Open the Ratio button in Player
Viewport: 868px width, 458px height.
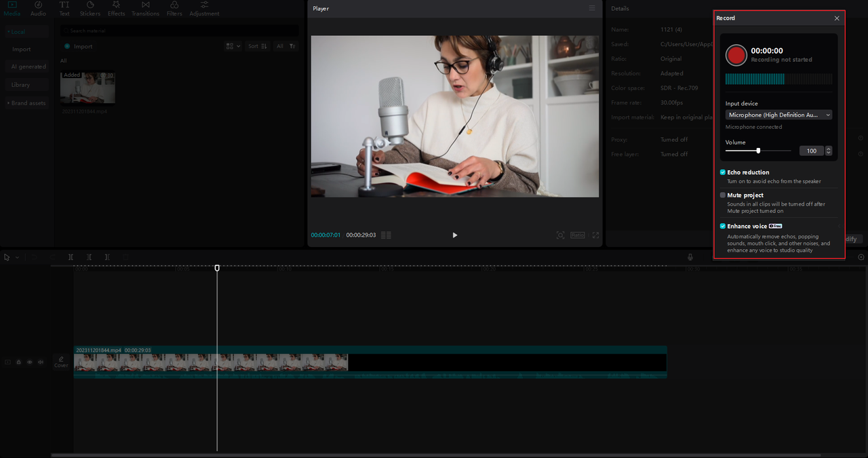(x=577, y=235)
